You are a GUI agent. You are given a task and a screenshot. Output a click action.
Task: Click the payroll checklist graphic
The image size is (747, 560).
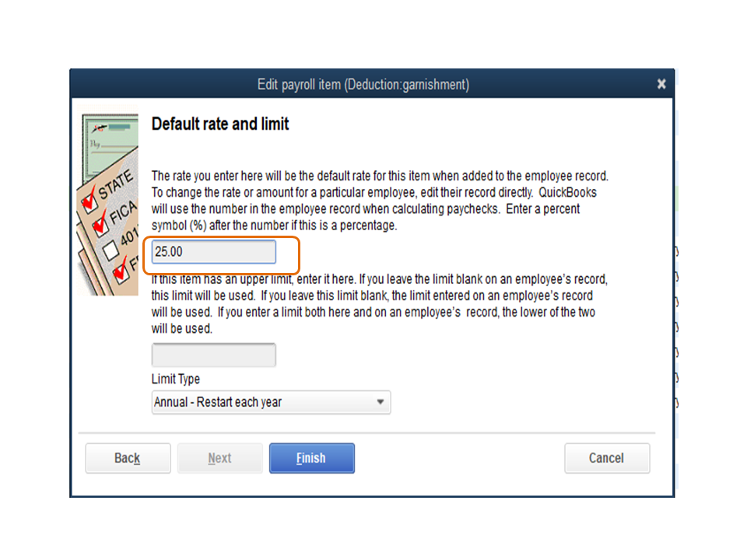point(109,198)
